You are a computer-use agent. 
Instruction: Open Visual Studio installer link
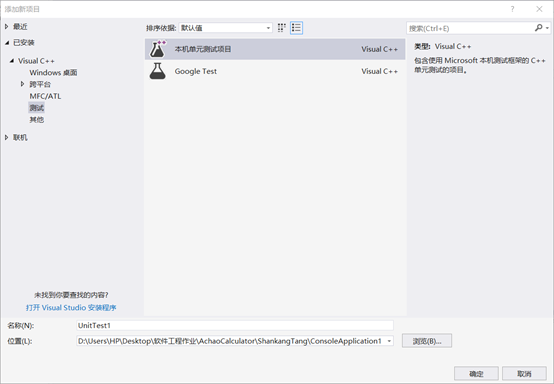click(71, 308)
